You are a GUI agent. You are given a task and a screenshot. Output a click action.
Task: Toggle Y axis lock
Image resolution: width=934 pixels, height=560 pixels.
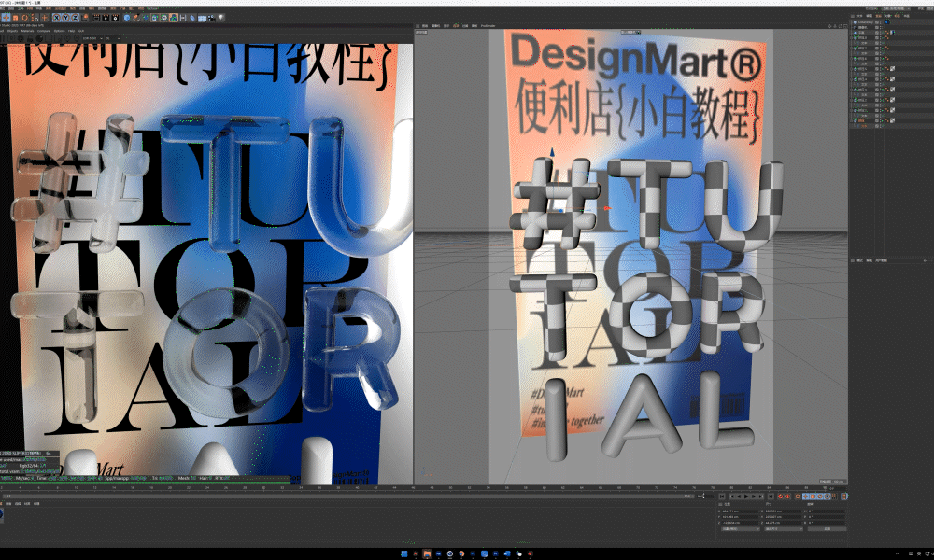65,18
